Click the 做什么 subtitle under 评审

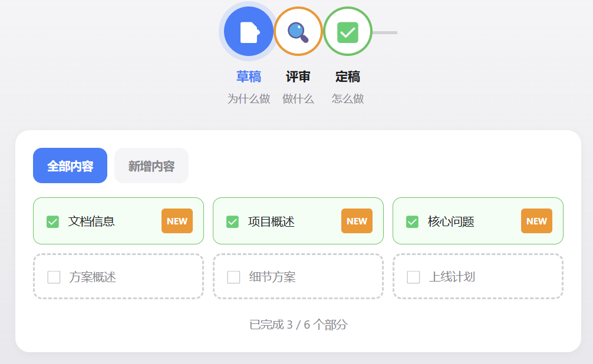[298, 99]
